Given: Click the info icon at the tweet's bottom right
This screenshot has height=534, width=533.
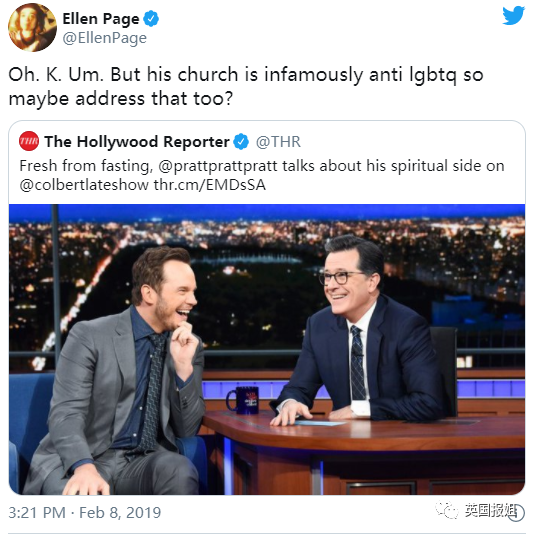Looking at the screenshot, I should [x=517, y=513].
